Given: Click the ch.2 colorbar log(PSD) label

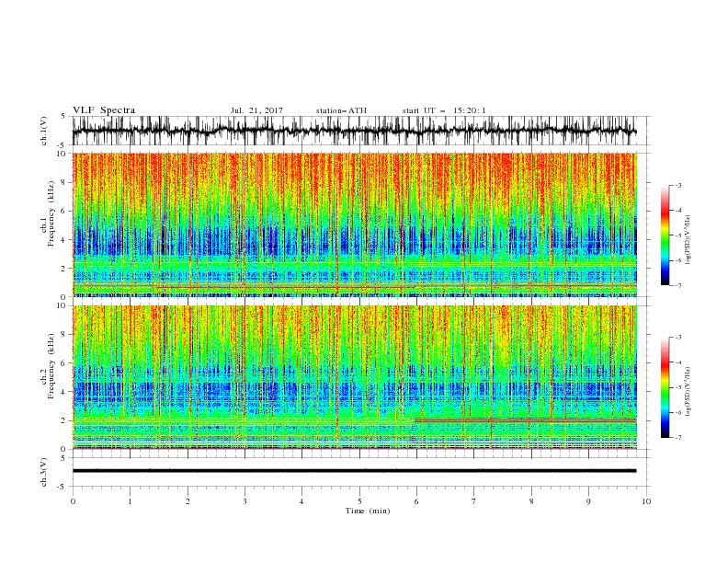Looking at the screenshot, I should click(x=688, y=391).
